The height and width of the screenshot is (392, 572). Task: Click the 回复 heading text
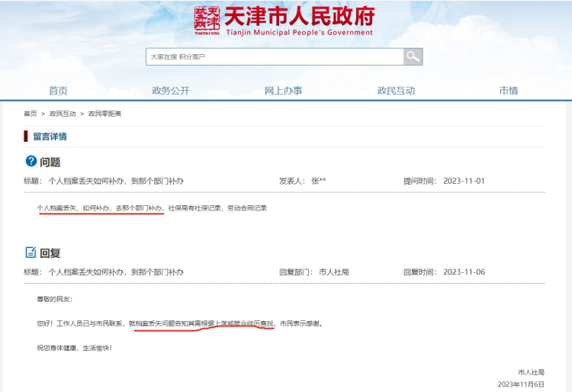coord(50,253)
